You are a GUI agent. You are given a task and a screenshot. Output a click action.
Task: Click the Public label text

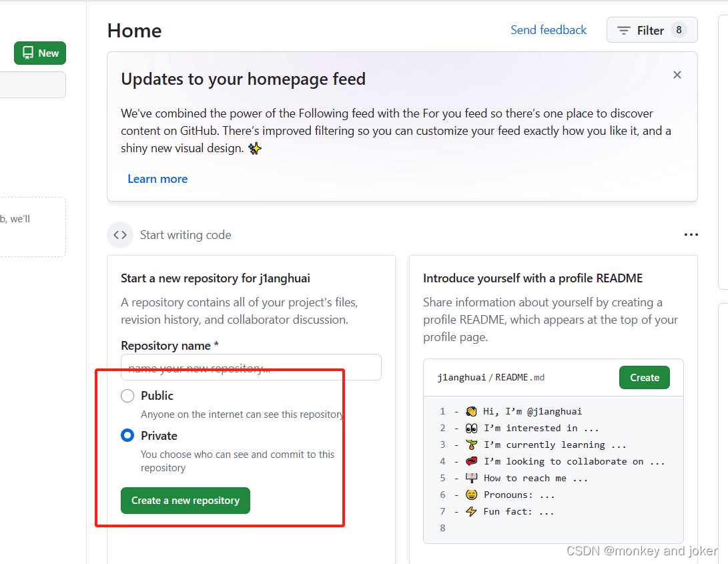tap(157, 396)
